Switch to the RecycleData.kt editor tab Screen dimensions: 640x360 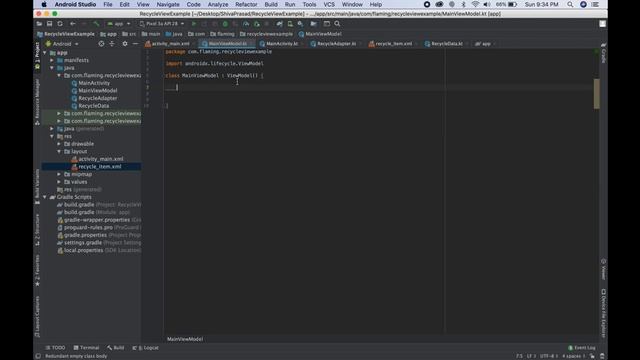click(x=447, y=44)
